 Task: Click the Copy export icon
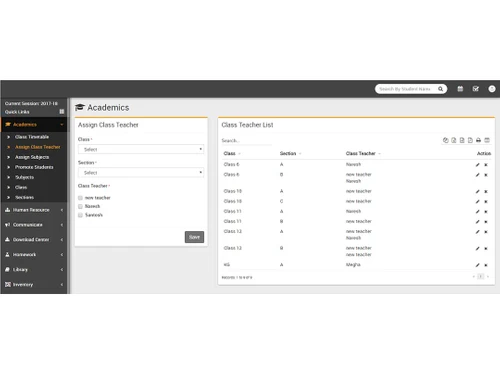(x=446, y=140)
